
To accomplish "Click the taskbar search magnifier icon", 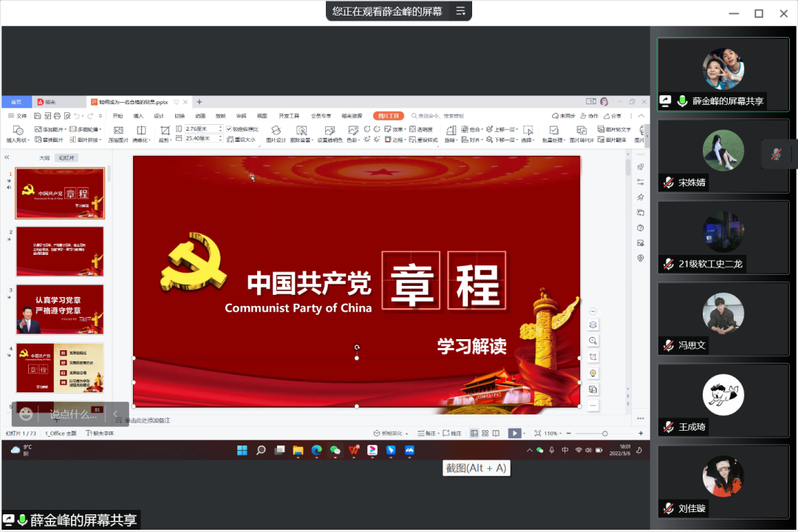I will (x=261, y=450).
